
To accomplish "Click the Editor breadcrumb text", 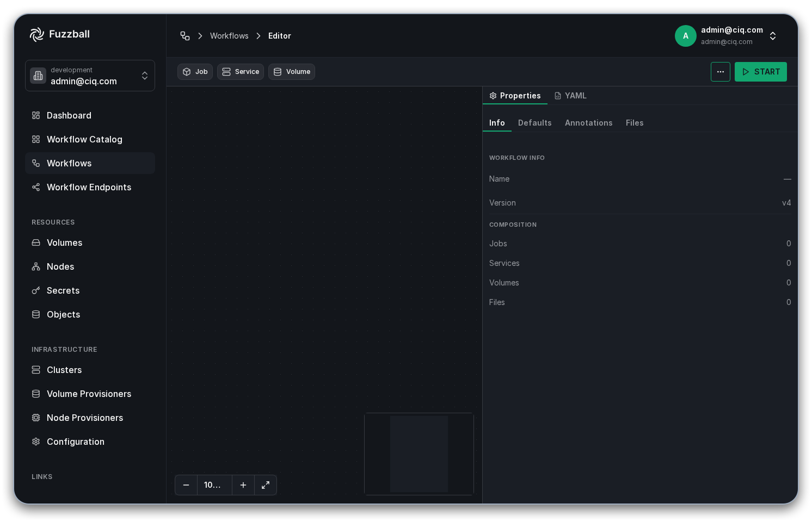I will (280, 36).
